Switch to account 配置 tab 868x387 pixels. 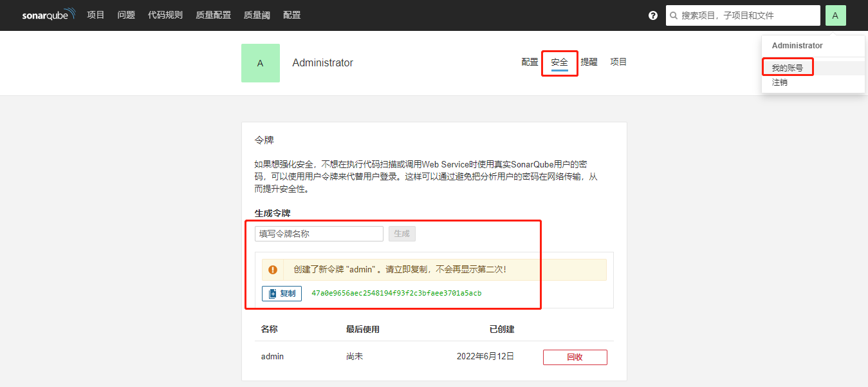click(x=530, y=62)
